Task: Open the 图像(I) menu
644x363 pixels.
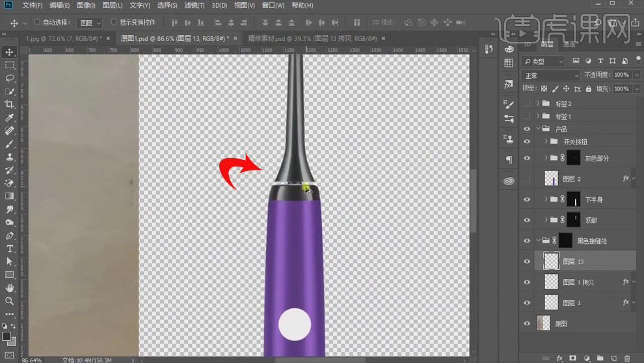Action: [86, 5]
